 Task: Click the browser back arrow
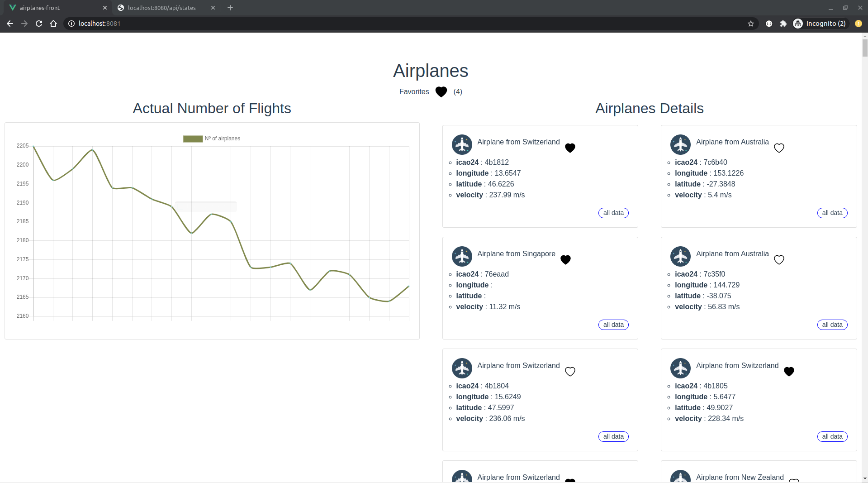[x=10, y=24]
